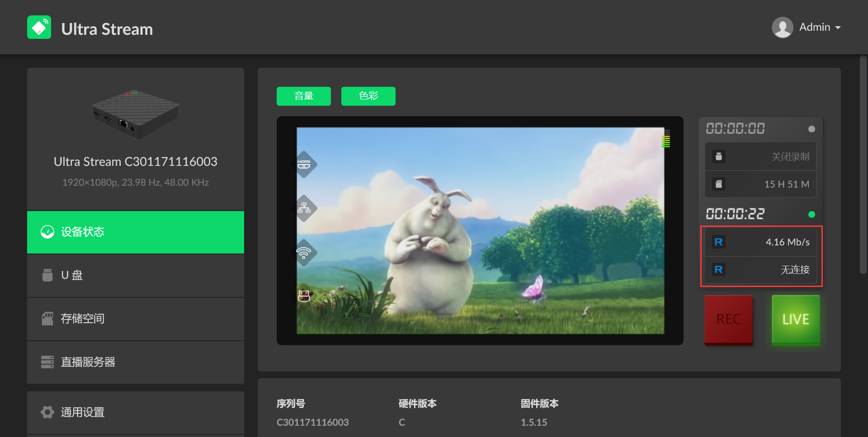
Task: Start recording with the REC button
Action: [x=729, y=320]
